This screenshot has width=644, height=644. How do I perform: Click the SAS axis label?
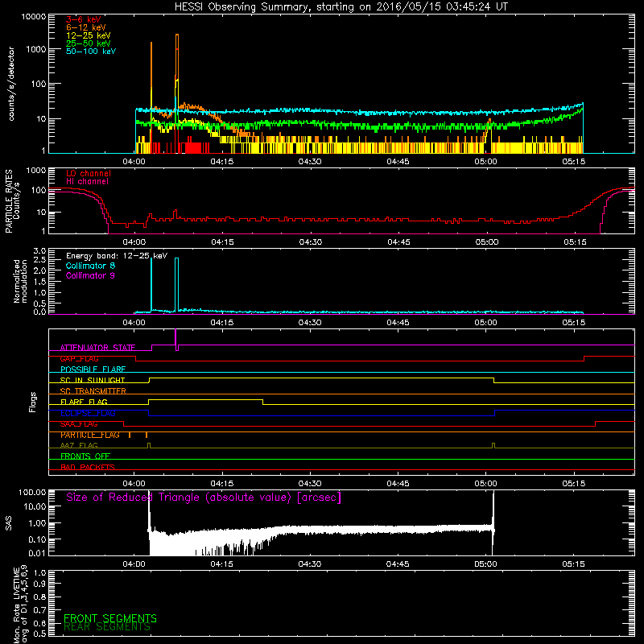click(x=9, y=523)
